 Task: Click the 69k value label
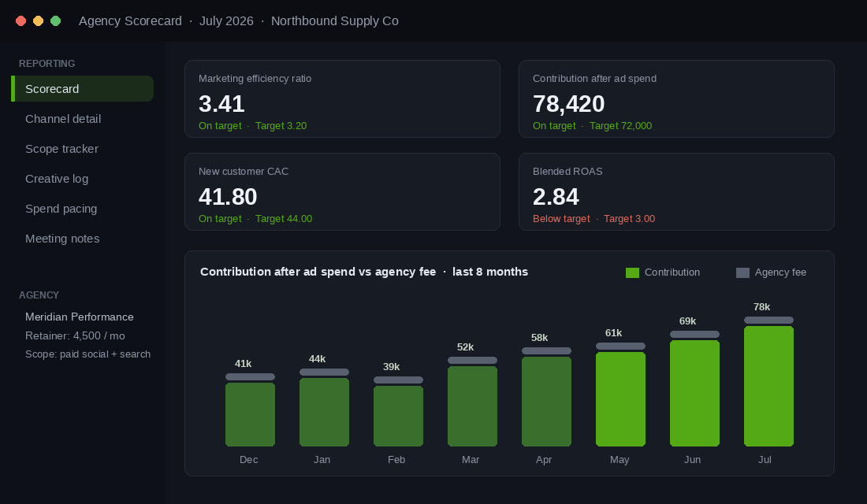point(688,321)
